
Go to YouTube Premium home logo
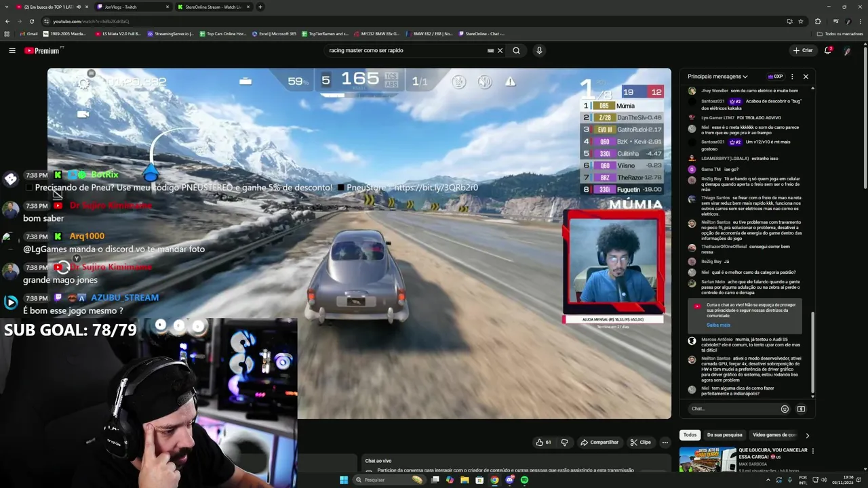(x=42, y=50)
